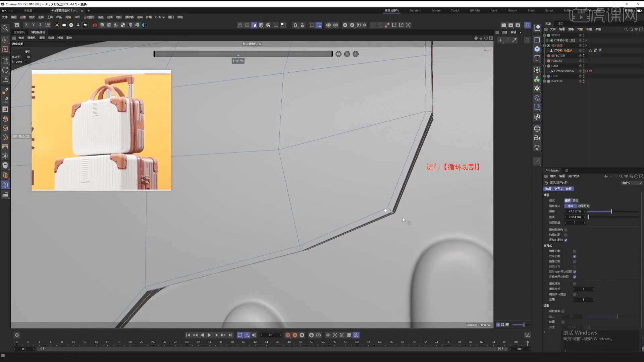This screenshot has height=362, width=644.
Task: Click the minus button on cut HUD
Action: 356,54
